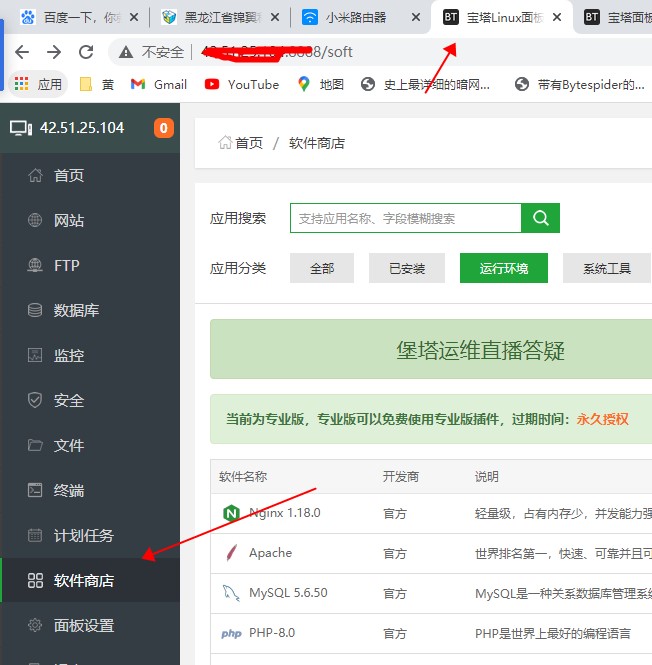652x665 pixels.
Task: Open the Gmail bookmark
Action: [x=159, y=84]
